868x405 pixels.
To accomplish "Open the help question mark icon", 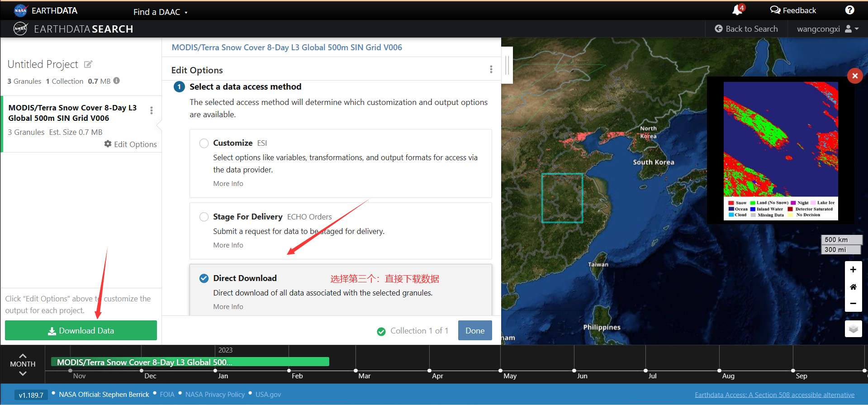I will click(x=849, y=10).
